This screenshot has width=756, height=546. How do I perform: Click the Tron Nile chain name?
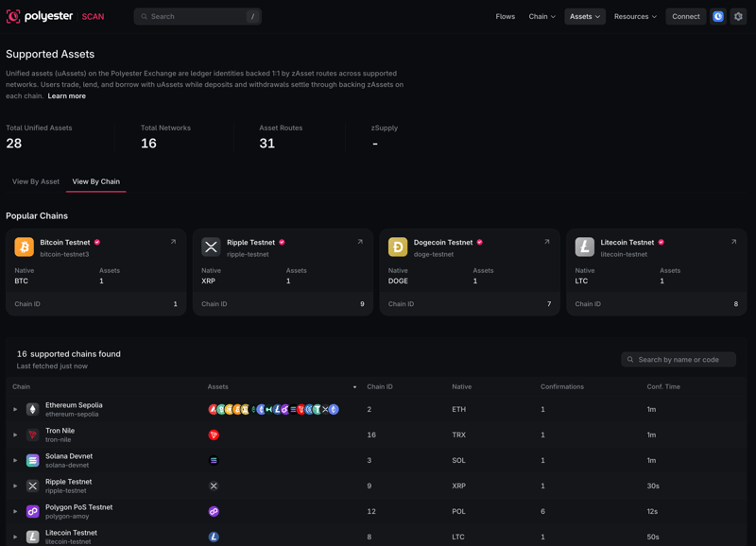click(x=60, y=431)
